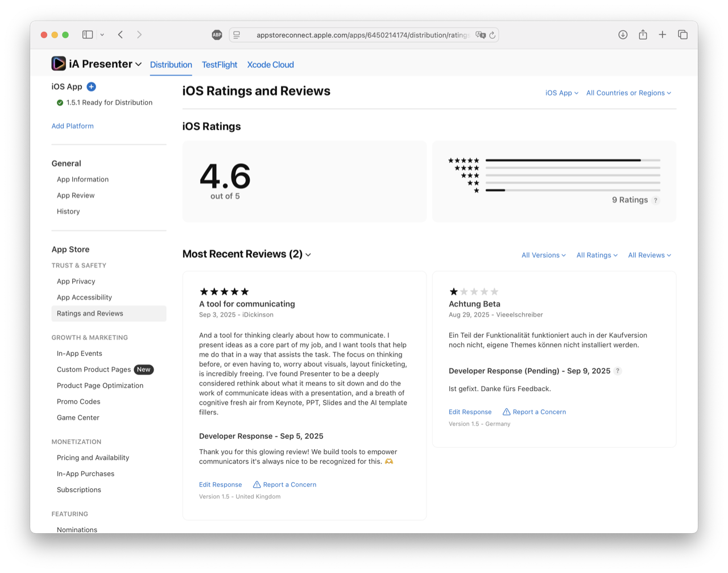Click the 4.6 out of 5 rating
The image size is (728, 573).
[x=225, y=181]
